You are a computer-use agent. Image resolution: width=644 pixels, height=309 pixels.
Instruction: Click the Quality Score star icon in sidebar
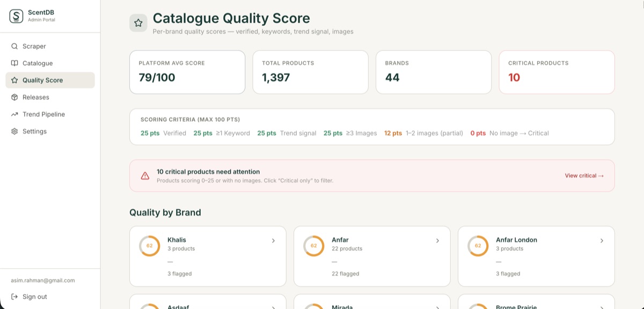pyautogui.click(x=14, y=80)
